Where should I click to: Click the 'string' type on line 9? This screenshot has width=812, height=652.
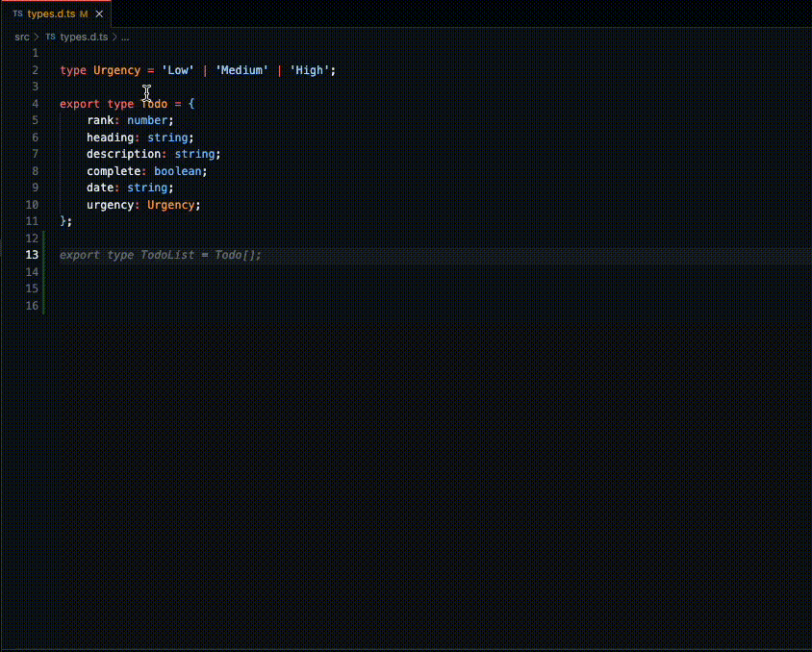[147, 188]
